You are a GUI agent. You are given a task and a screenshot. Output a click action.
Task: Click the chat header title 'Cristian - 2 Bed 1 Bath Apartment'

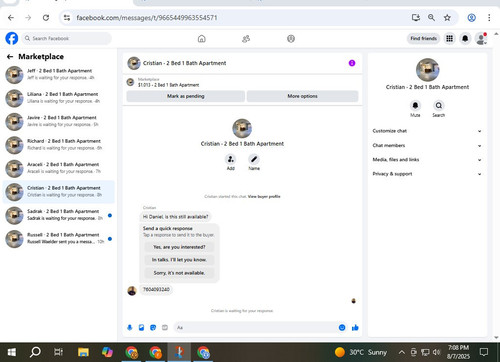(x=184, y=63)
